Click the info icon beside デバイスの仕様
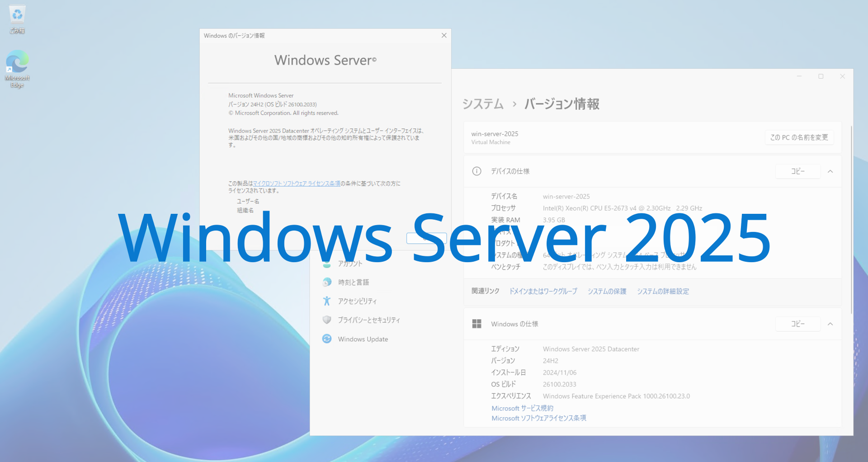 (x=476, y=171)
